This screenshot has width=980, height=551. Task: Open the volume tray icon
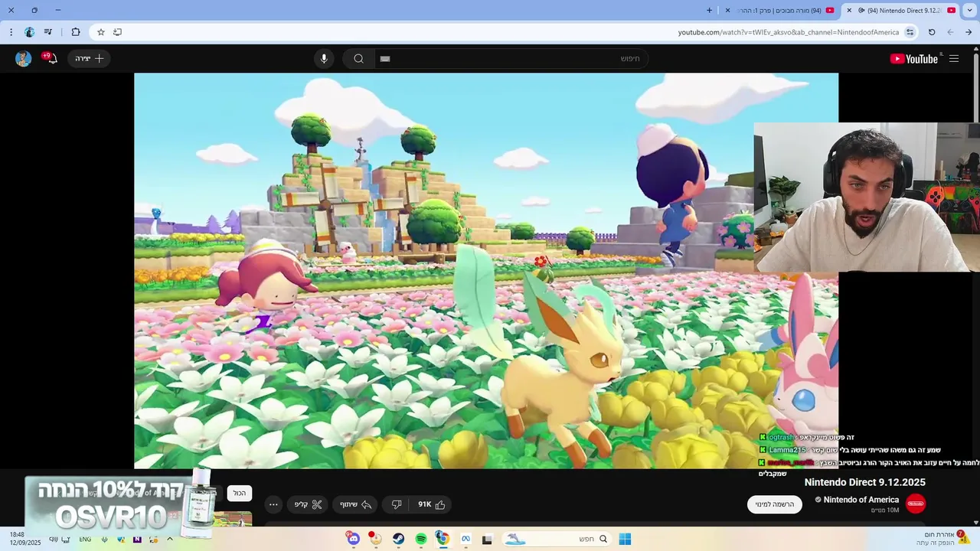pos(53,539)
